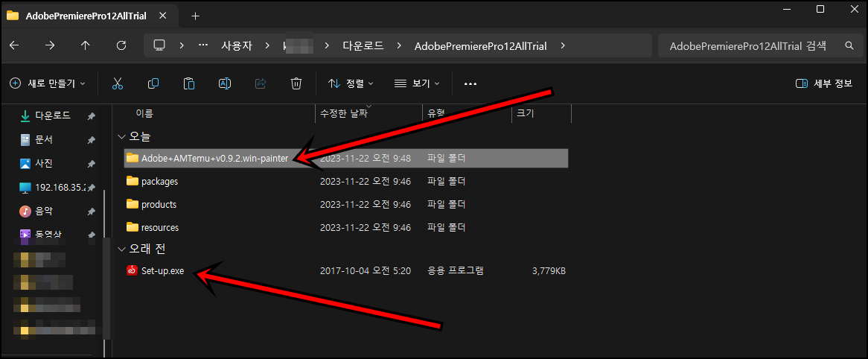
Task: Click the Copy icon in toolbar
Action: click(x=153, y=83)
